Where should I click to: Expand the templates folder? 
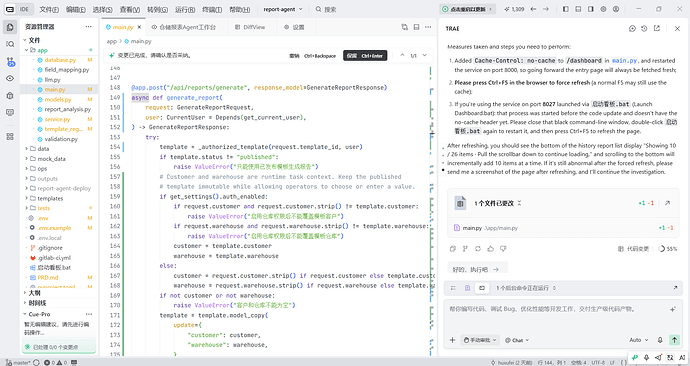point(26,198)
